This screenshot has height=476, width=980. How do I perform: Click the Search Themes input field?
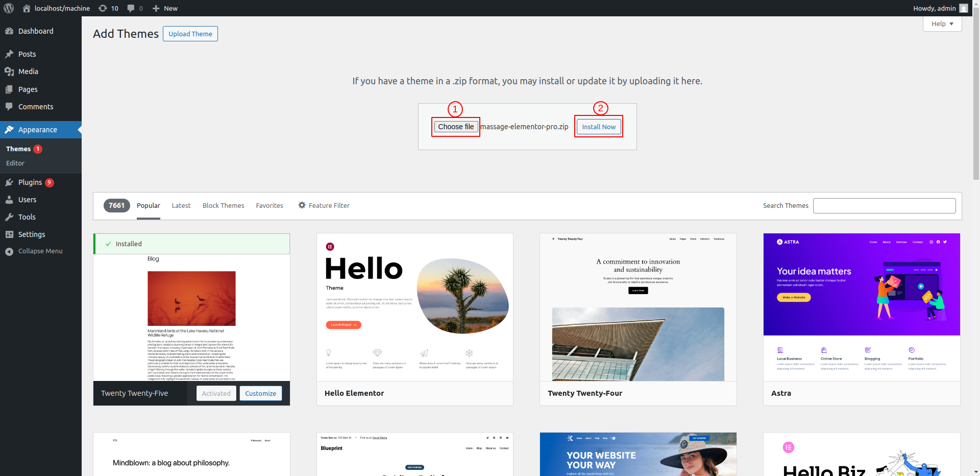pyautogui.click(x=884, y=206)
